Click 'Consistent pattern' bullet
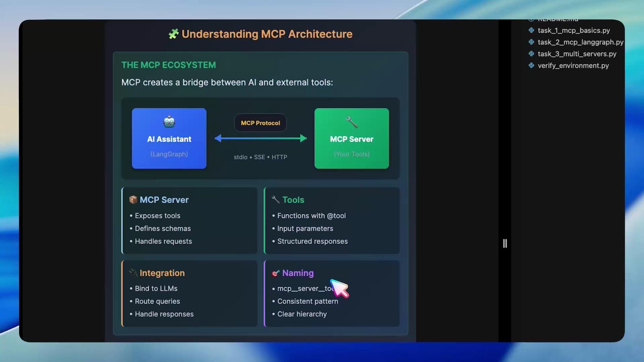 point(308,301)
